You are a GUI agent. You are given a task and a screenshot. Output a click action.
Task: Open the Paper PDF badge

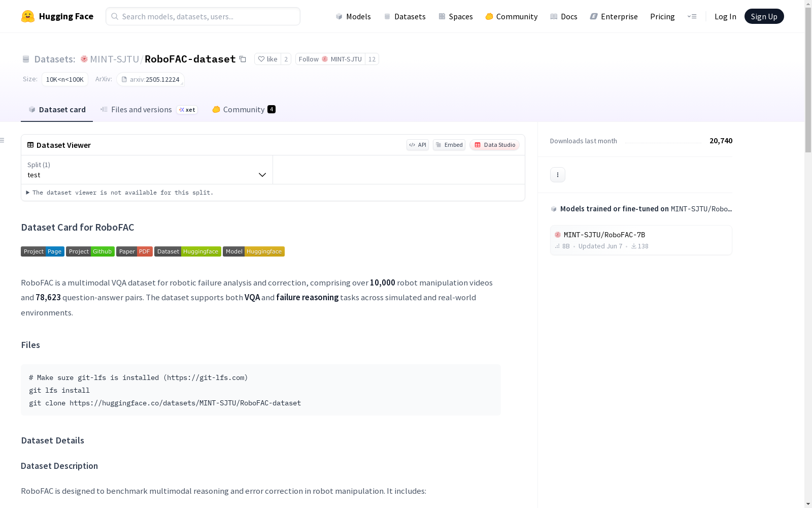pos(134,251)
